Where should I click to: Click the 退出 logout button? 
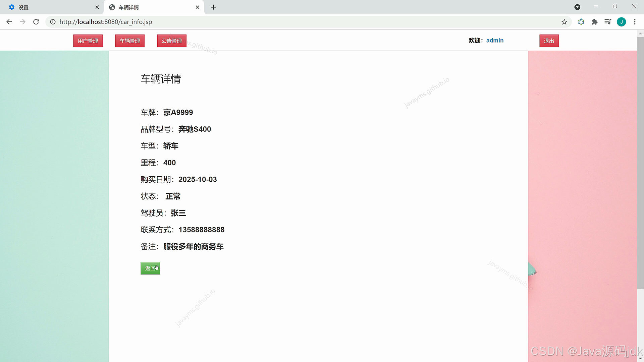pos(549,41)
